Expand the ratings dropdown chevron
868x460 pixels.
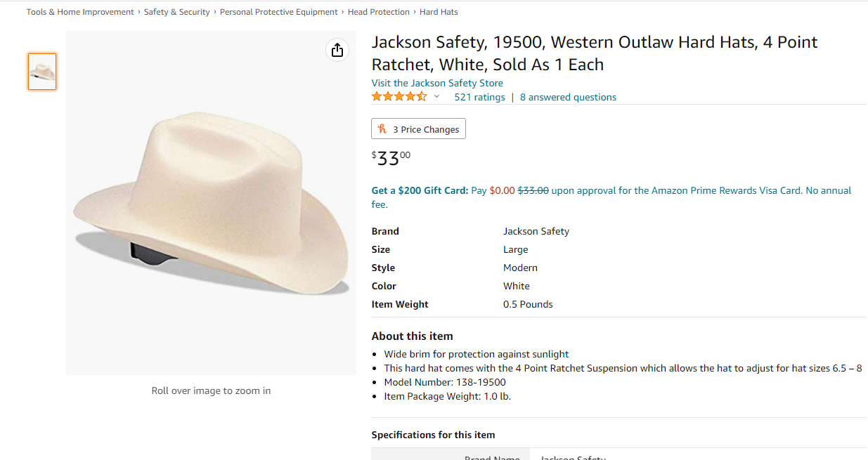pyautogui.click(x=436, y=97)
